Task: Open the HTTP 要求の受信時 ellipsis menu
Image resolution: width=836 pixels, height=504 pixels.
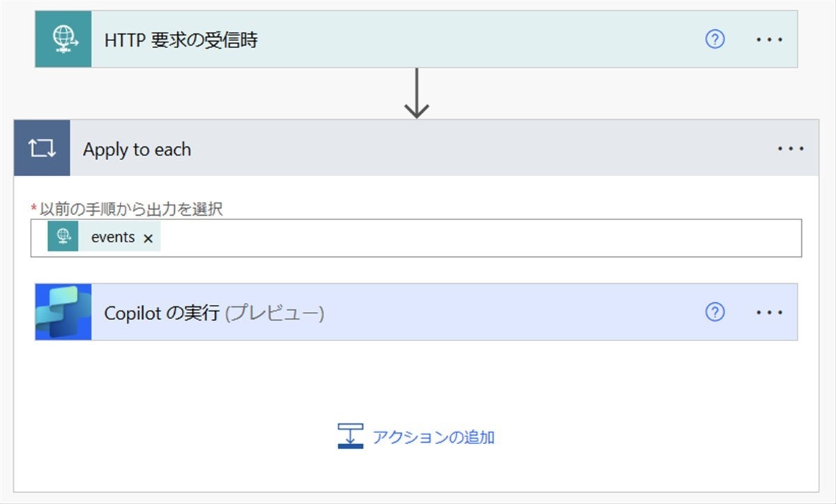Action: point(770,40)
